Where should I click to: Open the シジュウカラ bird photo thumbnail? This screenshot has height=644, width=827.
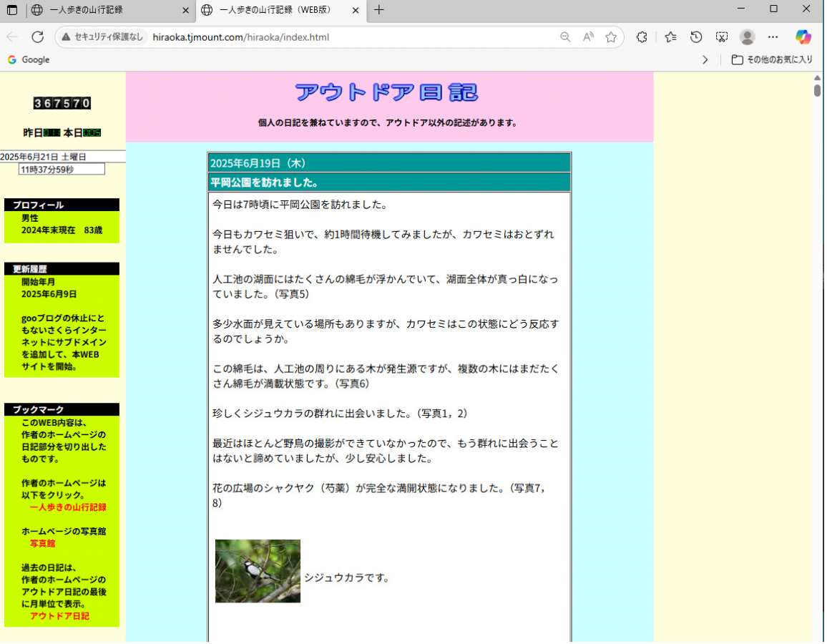[x=258, y=571]
